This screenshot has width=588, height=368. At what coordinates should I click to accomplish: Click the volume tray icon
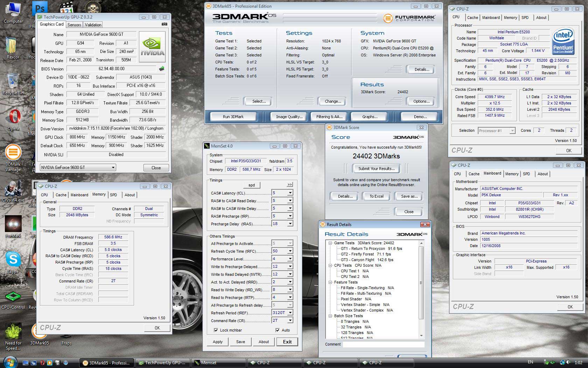click(568, 362)
